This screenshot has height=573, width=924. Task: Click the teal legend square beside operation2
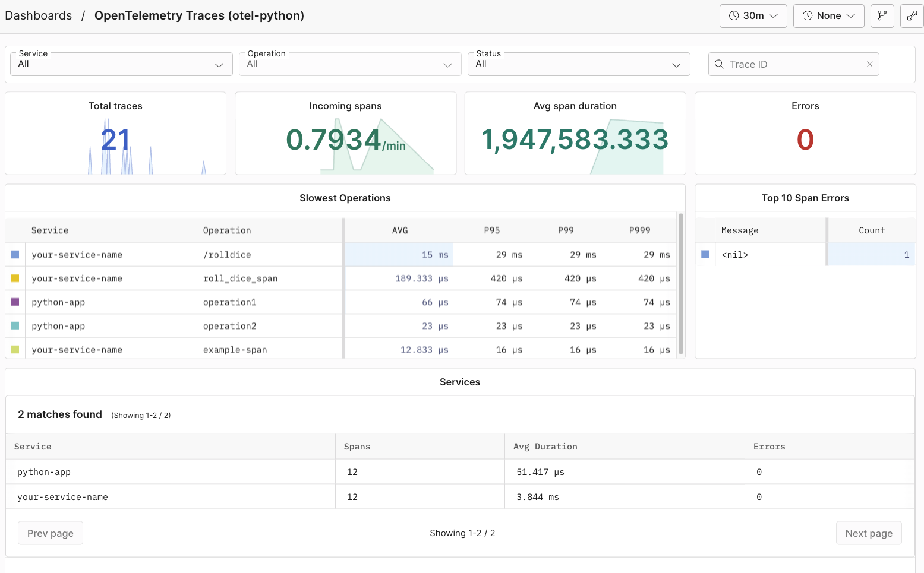point(14,325)
